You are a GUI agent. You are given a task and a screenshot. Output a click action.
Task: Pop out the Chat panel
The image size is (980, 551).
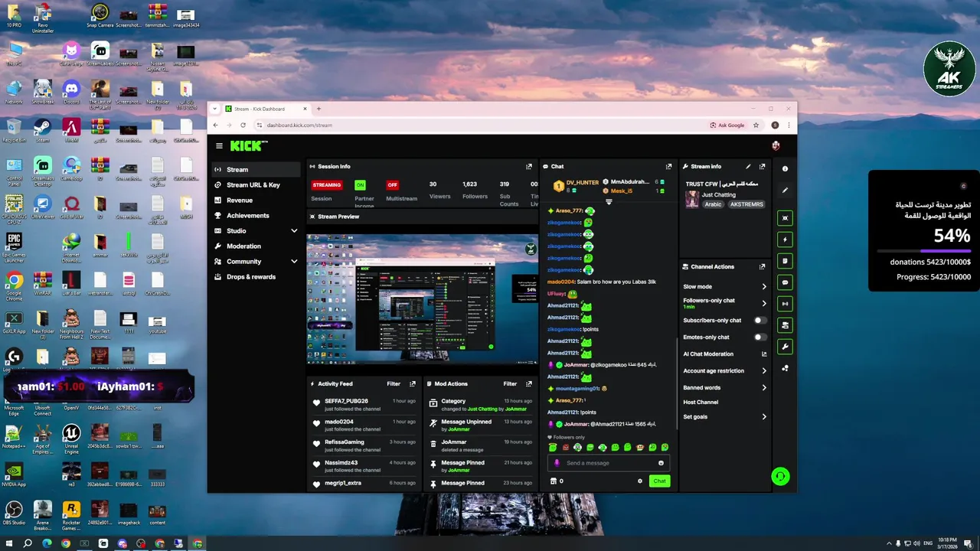[668, 166]
